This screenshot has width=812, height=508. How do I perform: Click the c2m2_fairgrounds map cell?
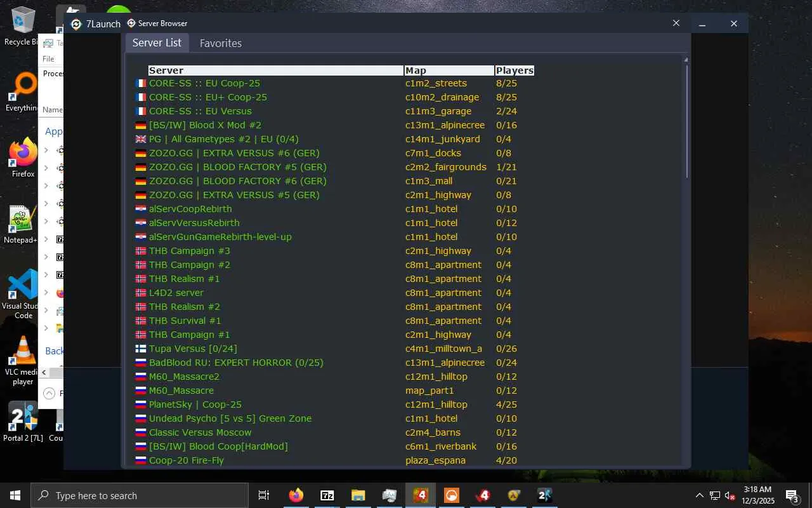click(x=446, y=167)
